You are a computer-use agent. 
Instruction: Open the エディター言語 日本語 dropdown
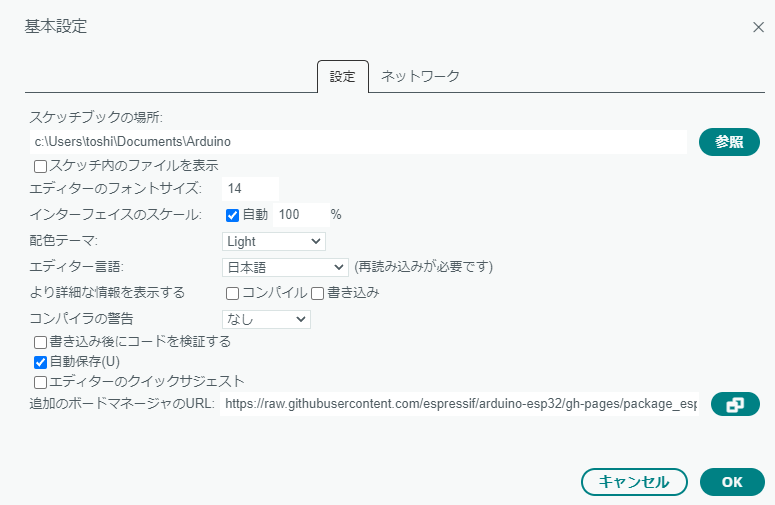tap(285, 267)
